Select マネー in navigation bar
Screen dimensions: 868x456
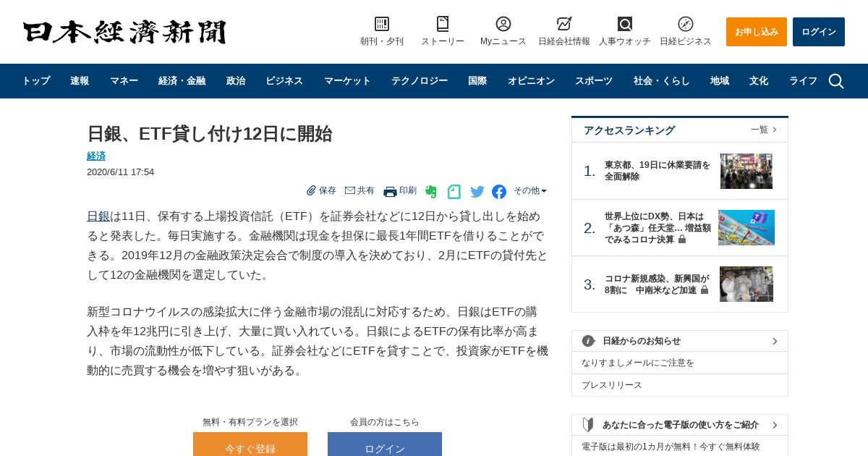coord(124,81)
